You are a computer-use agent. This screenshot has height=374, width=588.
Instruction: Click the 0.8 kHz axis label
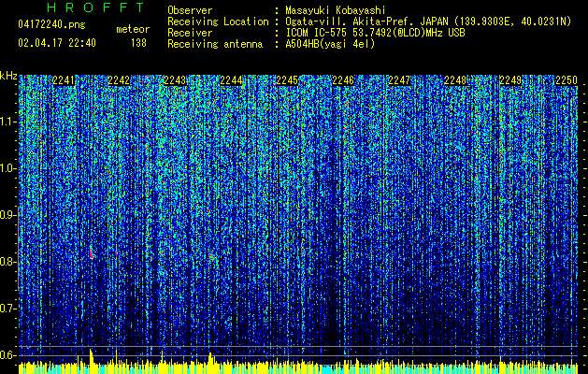click(x=8, y=262)
